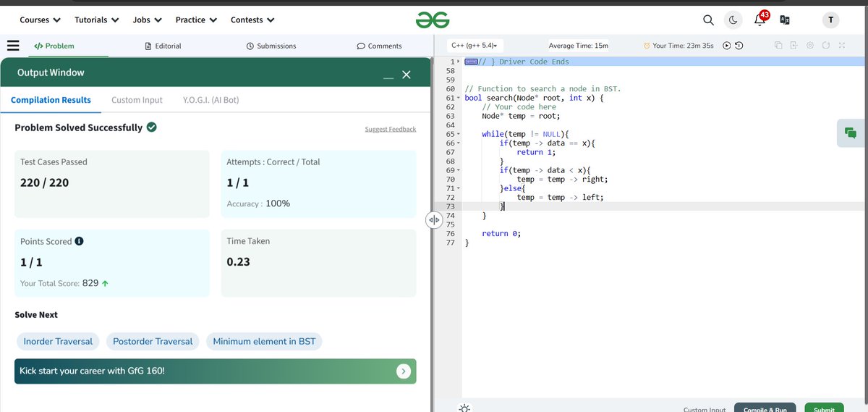Switch to the Submissions tab
The width and height of the screenshot is (868, 412).
271,46
